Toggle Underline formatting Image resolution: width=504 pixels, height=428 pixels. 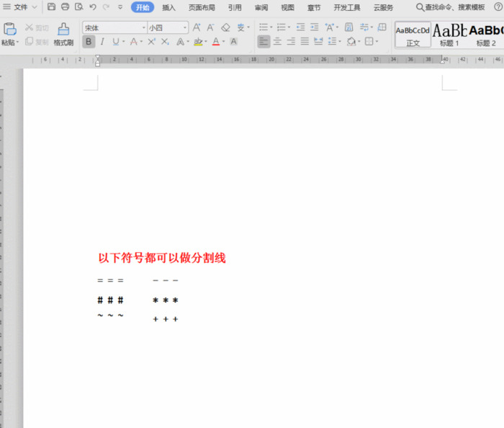click(116, 42)
